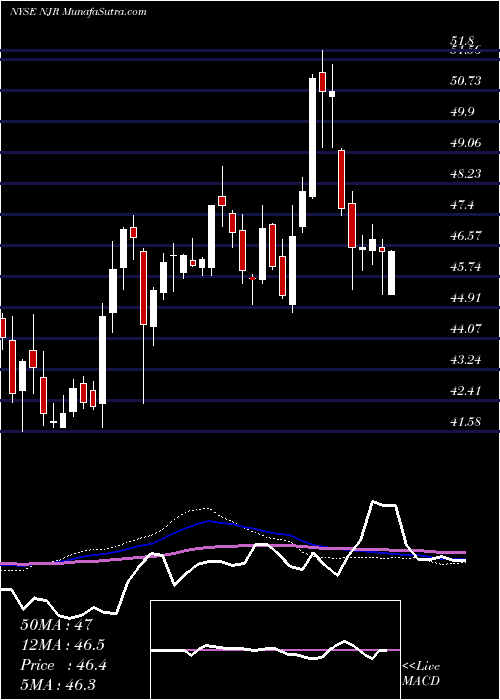Click the tallest white candlestick near the peak
This screenshot has height=700, width=500.
pos(312,138)
